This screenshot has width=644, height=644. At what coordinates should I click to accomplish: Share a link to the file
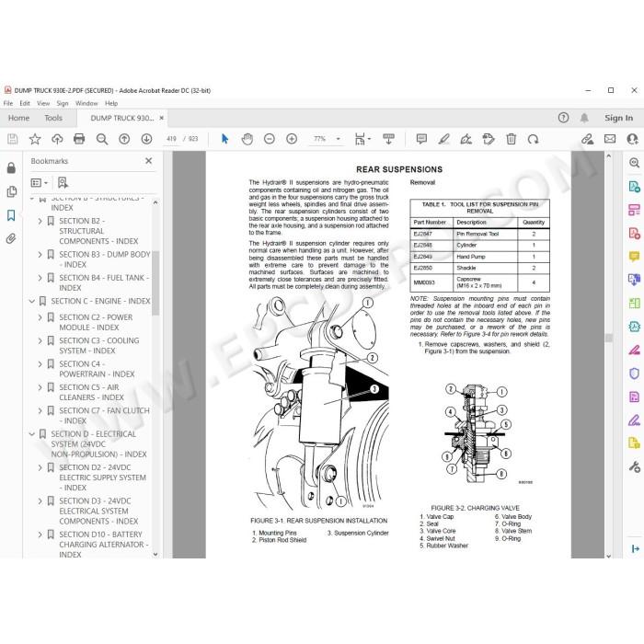click(x=587, y=139)
